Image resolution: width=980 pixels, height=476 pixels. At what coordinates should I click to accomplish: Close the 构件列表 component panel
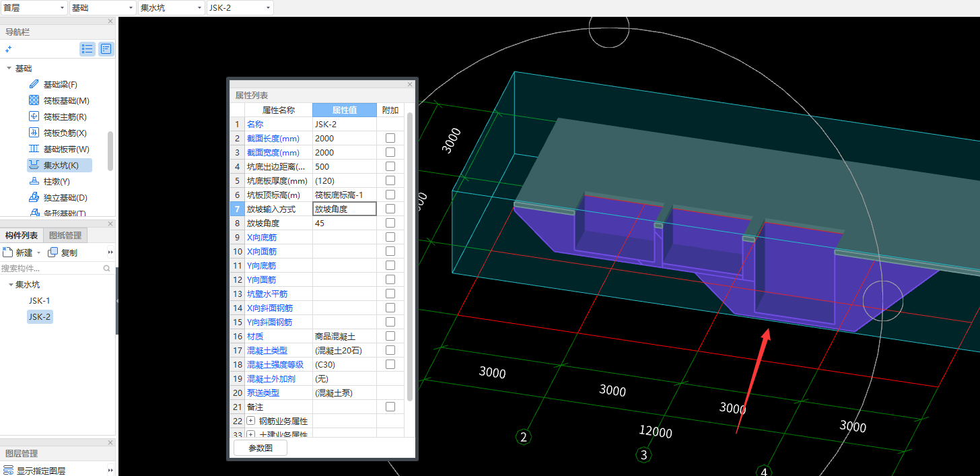(x=110, y=224)
